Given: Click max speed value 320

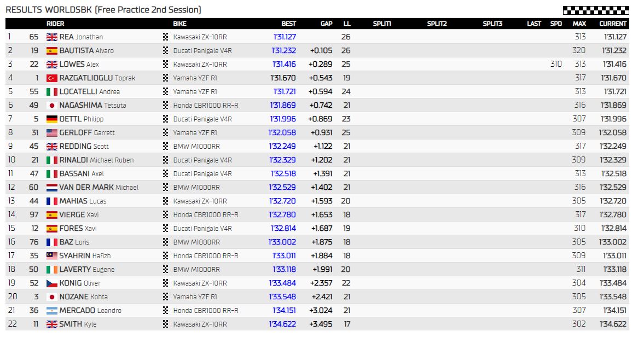Looking at the screenshot, I should pos(579,50).
